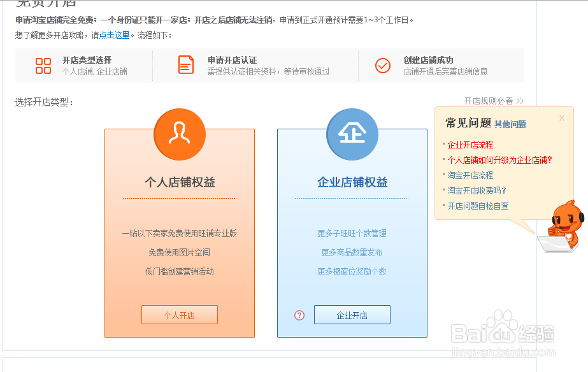Click the step title 创建店铺成功
The image size is (588, 372).
(429, 60)
